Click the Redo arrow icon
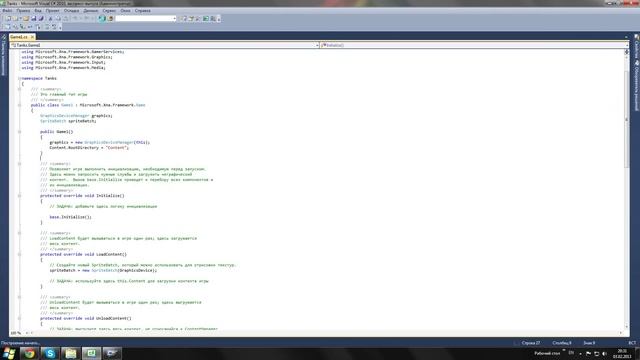The width and height of the screenshot is (640, 360). (87, 18)
